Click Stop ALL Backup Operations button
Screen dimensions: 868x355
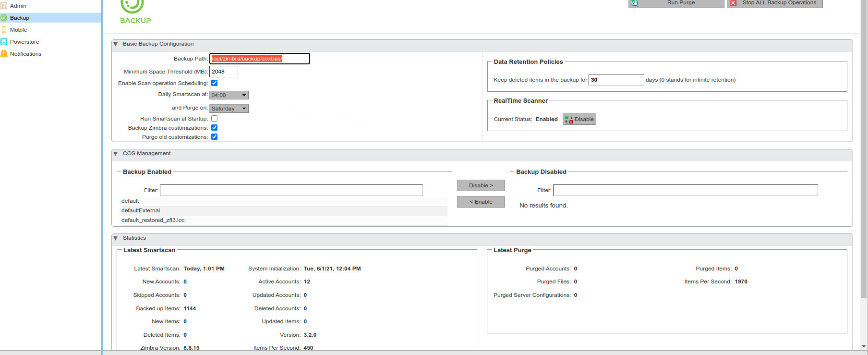tap(775, 3)
